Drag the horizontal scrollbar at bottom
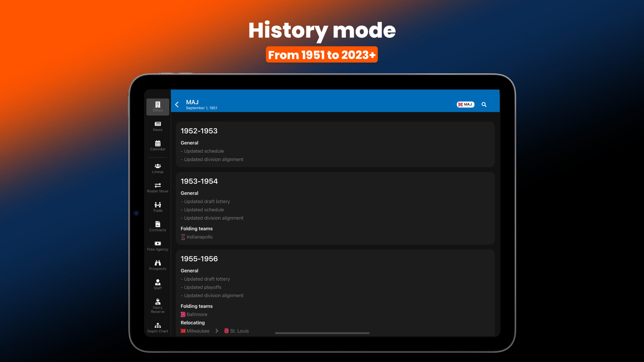644x362 pixels. click(x=322, y=334)
